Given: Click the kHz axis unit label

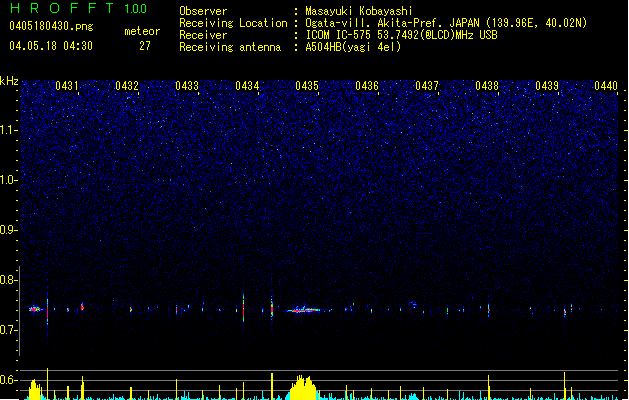Looking at the screenshot, I should click(x=9, y=81).
